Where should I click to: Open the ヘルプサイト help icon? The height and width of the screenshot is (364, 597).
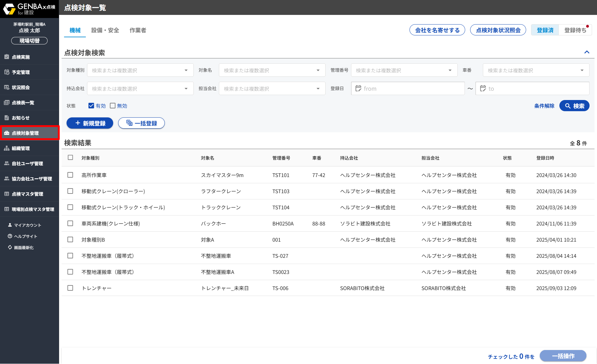(10, 236)
